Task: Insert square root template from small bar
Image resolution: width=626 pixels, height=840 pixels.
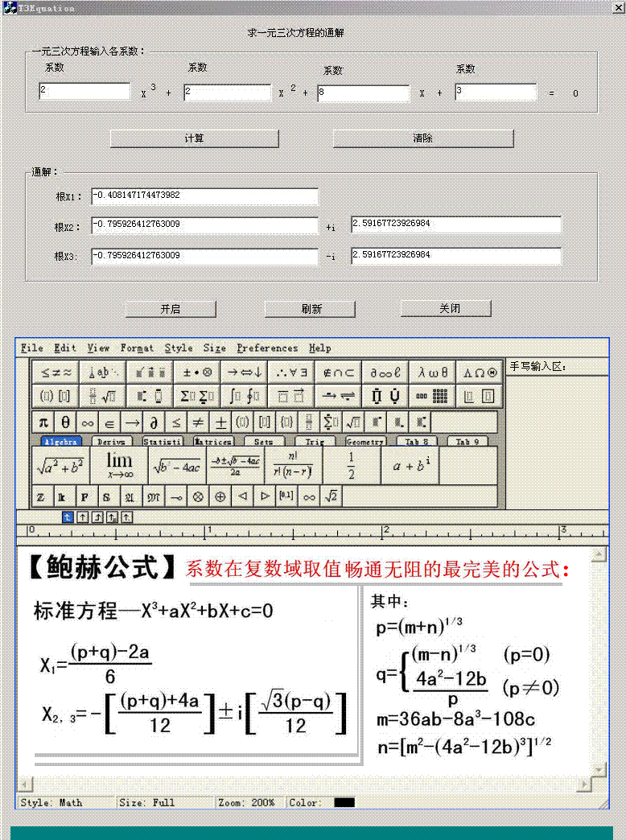Action: (x=353, y=422)
